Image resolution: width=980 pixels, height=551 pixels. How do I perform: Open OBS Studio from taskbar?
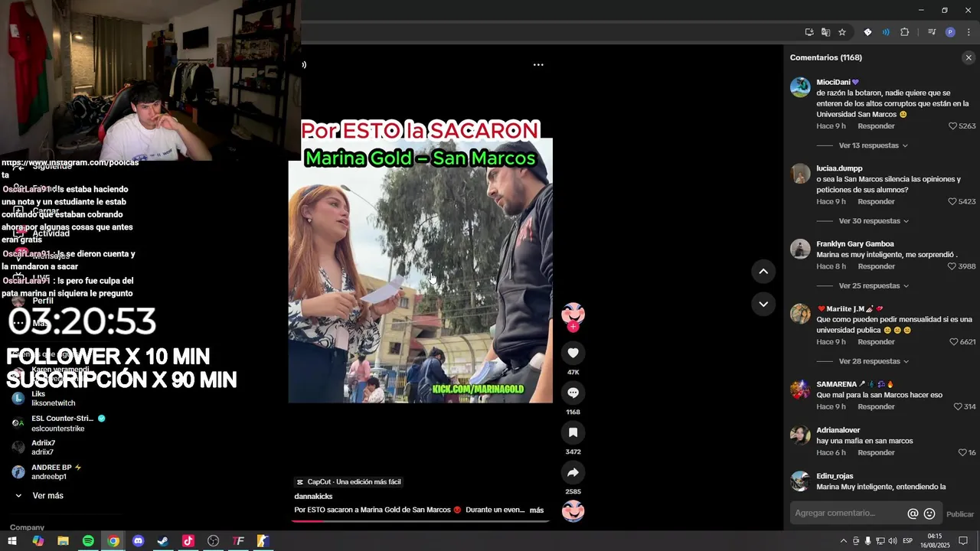tap(214, 541)
